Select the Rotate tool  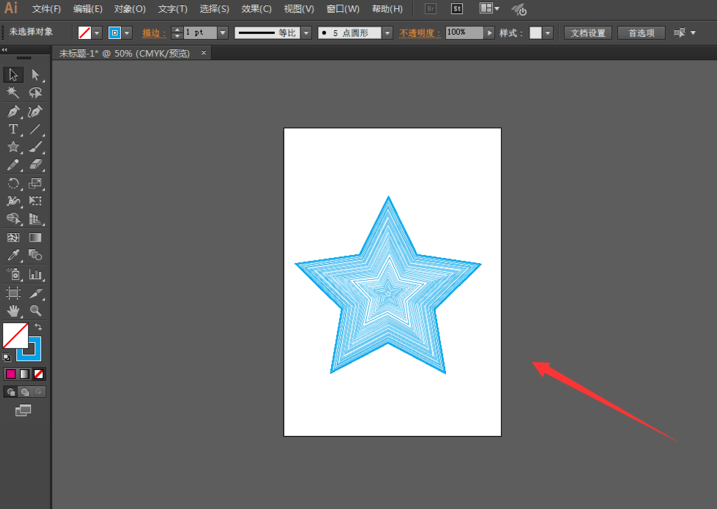13,183
